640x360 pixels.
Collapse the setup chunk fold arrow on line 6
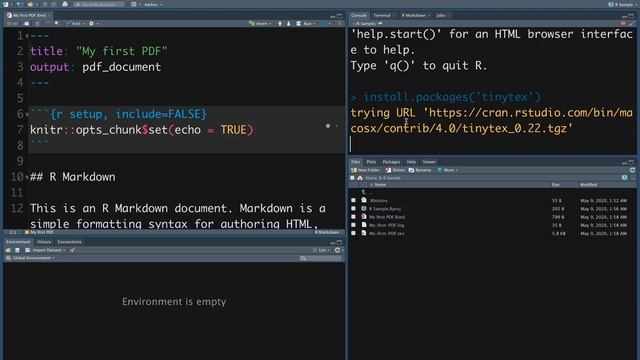(x=27, y=115)
